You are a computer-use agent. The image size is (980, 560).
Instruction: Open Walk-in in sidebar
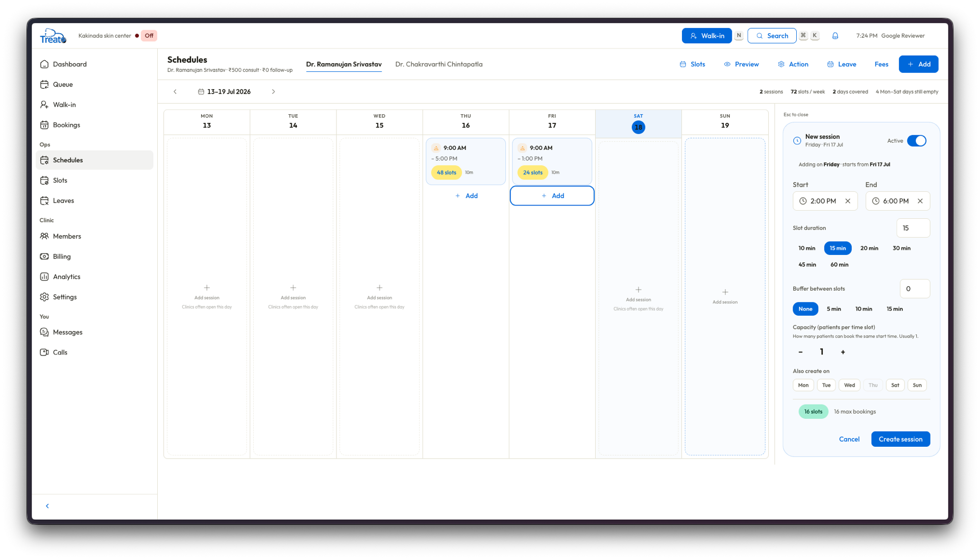[x=94, y=105]
